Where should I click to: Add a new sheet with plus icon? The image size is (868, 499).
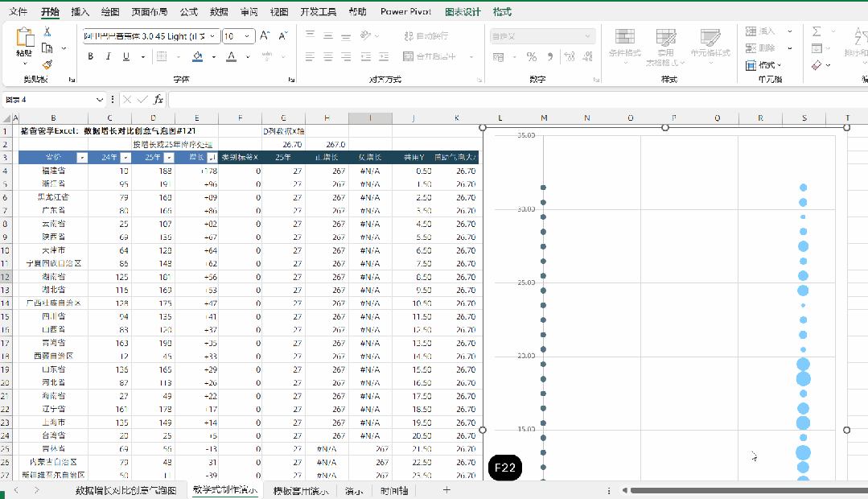(446, 490)
